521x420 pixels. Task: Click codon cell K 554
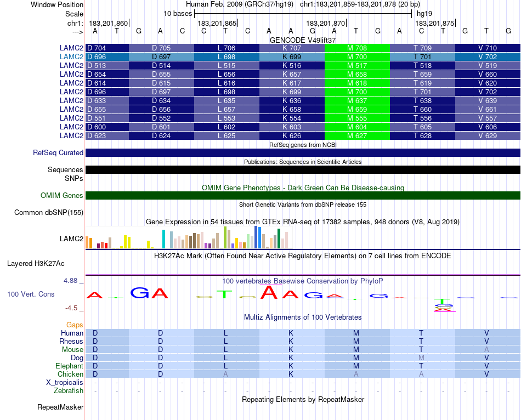pos(292,118)
